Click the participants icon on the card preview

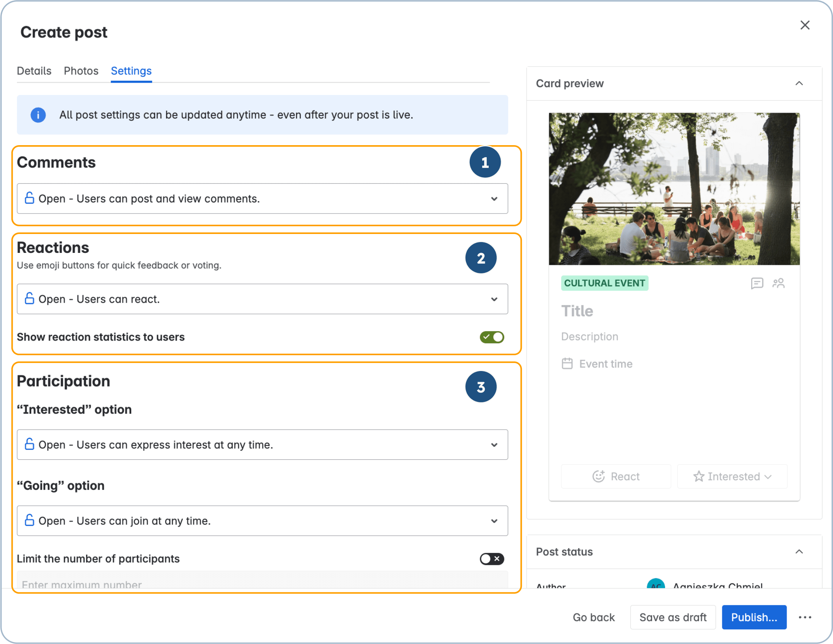(779, 283)
